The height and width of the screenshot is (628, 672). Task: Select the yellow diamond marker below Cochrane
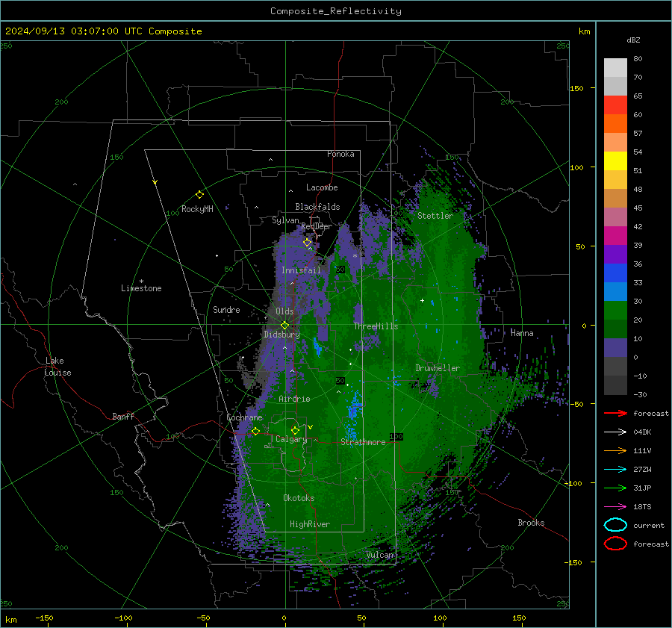(x=255, y=432)
